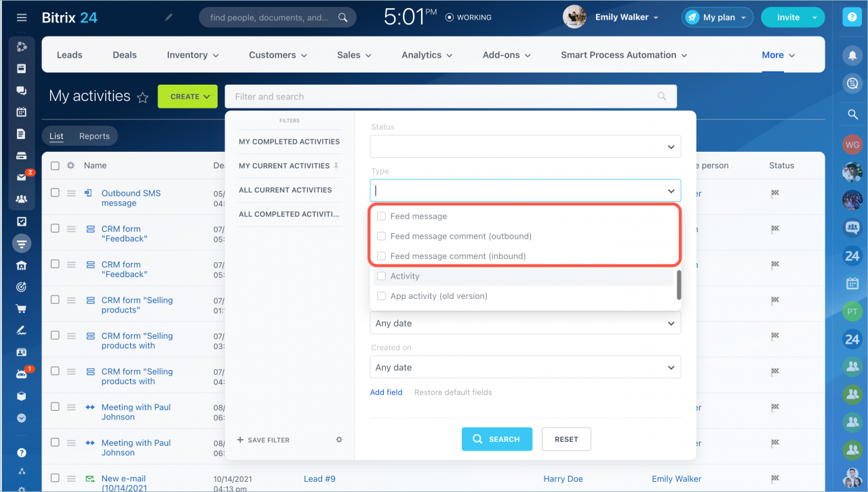Select My Completed Activities filter
The height and width of the screenshot is (492, 868).
tap(290, 142)
